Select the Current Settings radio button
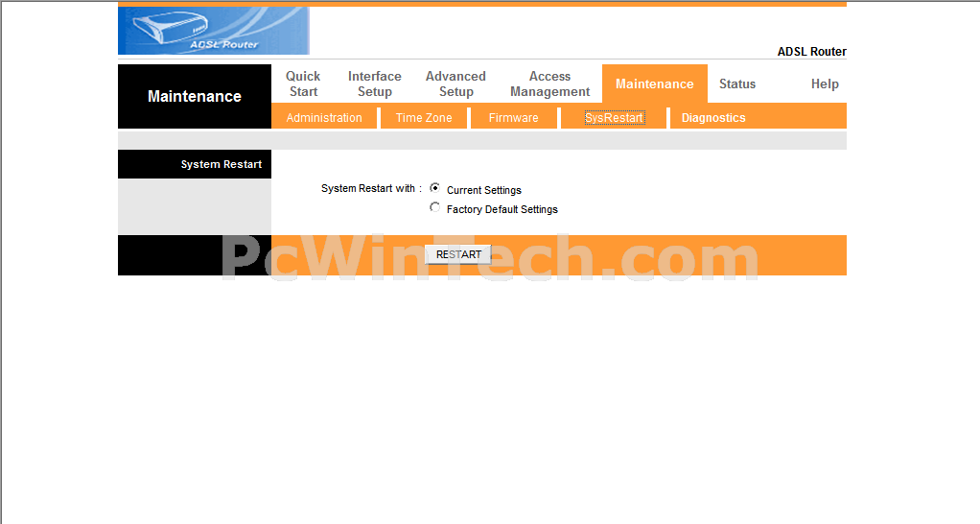The height and width of the screenshot is (524, 980). point(435,187)
